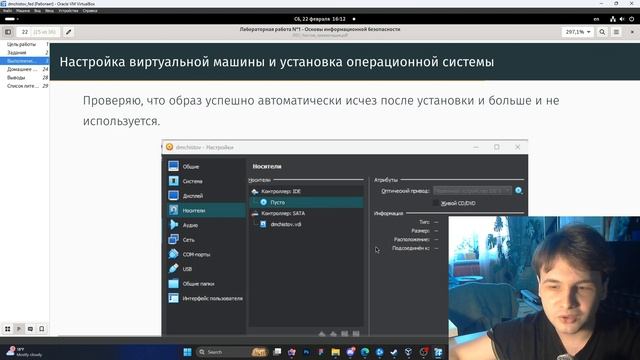Open the Windows Start menu
Viewport: 640px width, 360px height.
coord(187,352)
